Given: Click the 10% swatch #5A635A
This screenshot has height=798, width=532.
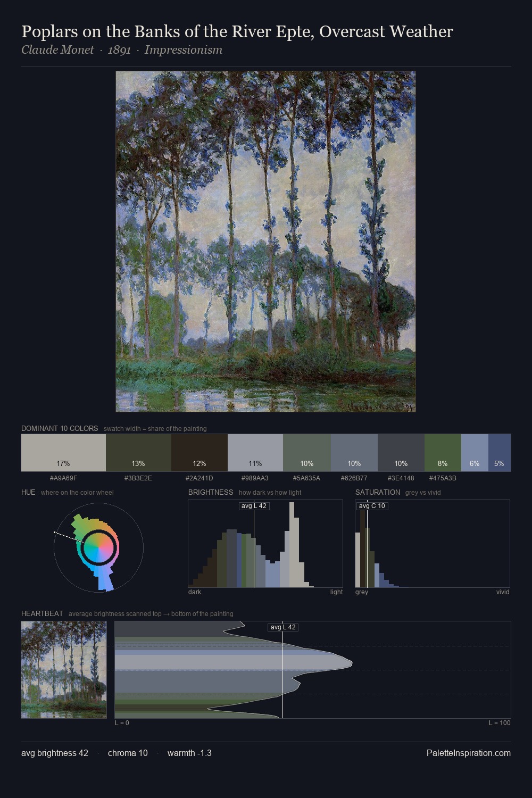Looking at the screenshot, I should [307, 453].
